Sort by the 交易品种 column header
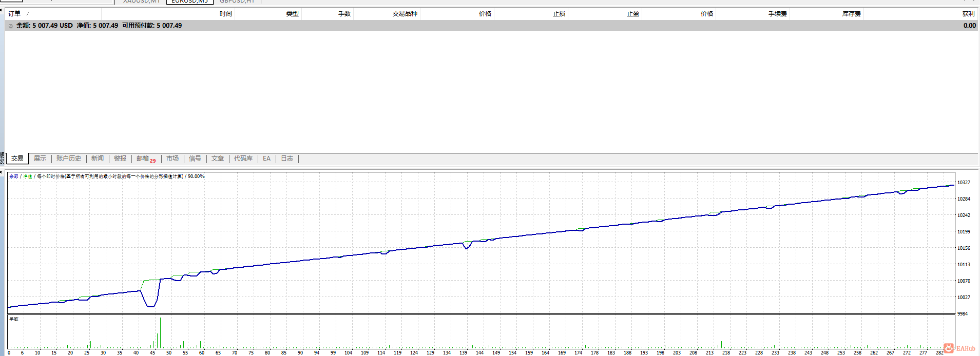980x356 pixels. pos(405,14)
